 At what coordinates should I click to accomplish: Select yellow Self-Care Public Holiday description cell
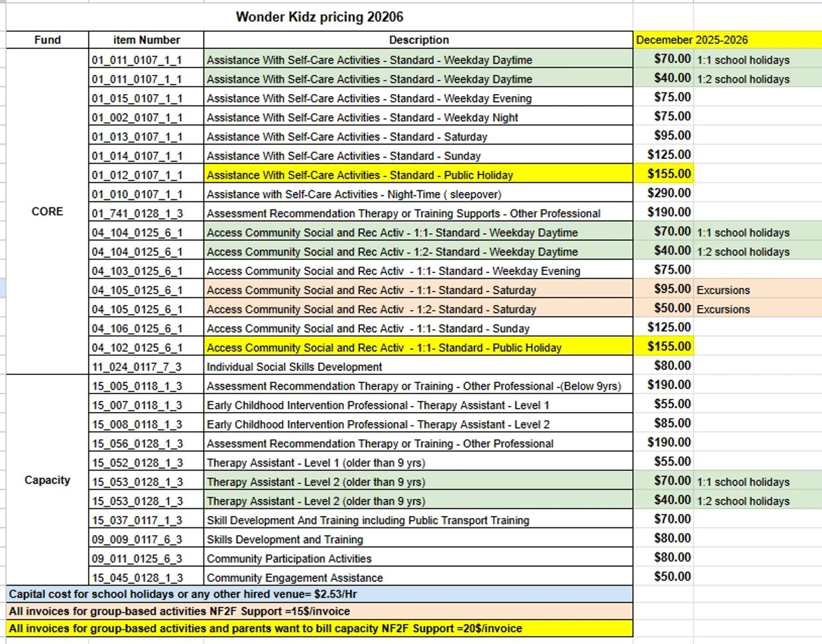360,175
